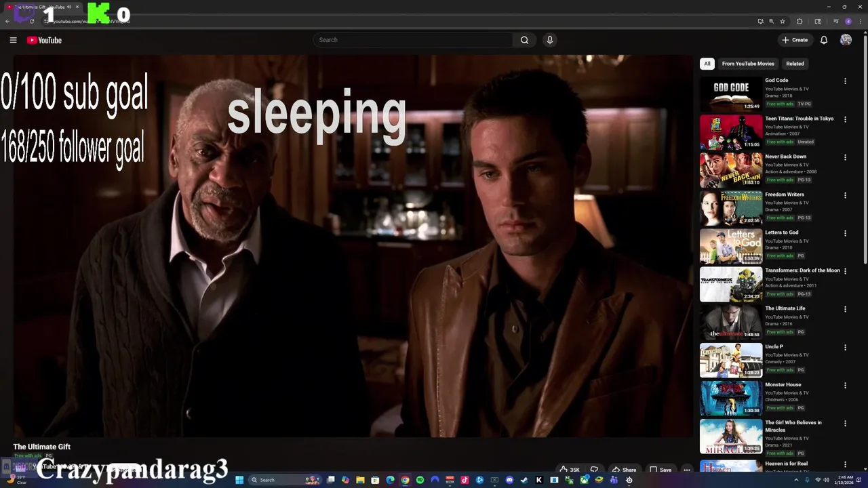
Task: Open the YouTube hamburger guide menu
Action: coord(13,40)
